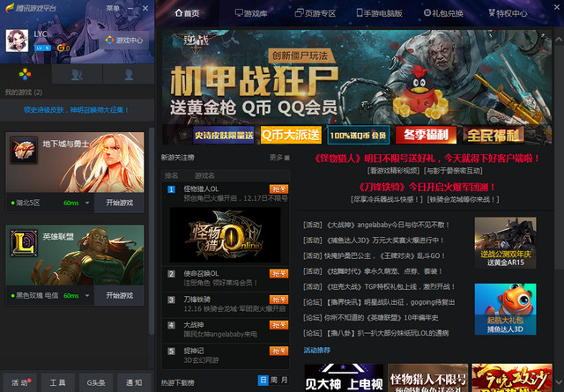
Task: Open the 捕鱼达人3D gift pack thumbnail
Action: (x=505, y=308)
